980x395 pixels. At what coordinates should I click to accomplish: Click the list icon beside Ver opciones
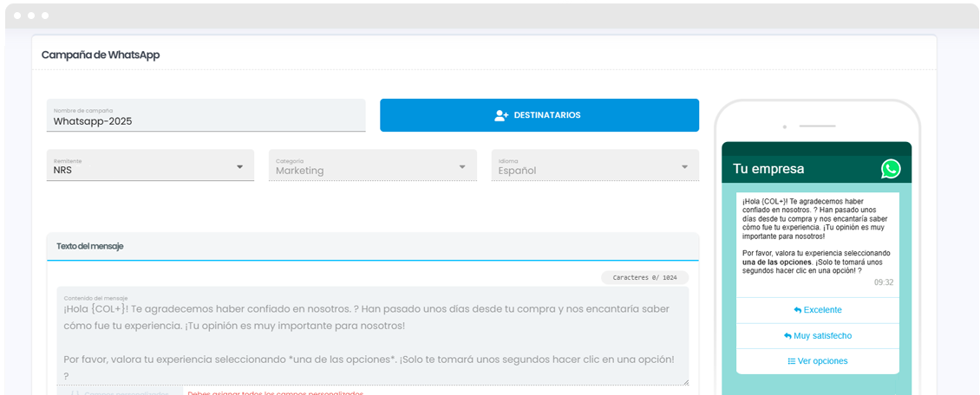(x=791, y=361)
